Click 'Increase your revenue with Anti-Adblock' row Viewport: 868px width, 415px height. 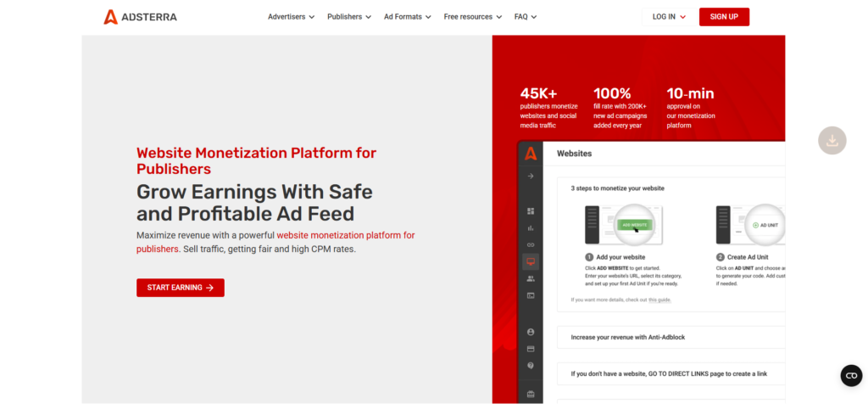point(671,337)
